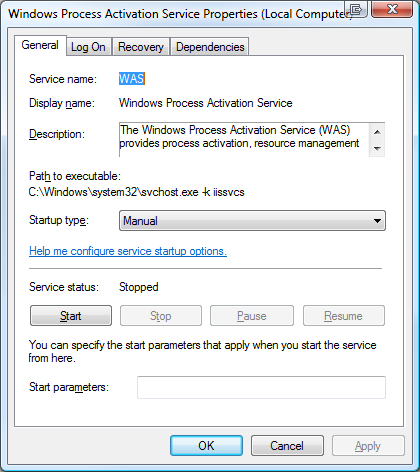Select the Dependencies tab
Viewport: 420px width, 472px height.
click(x=210, y=47)
